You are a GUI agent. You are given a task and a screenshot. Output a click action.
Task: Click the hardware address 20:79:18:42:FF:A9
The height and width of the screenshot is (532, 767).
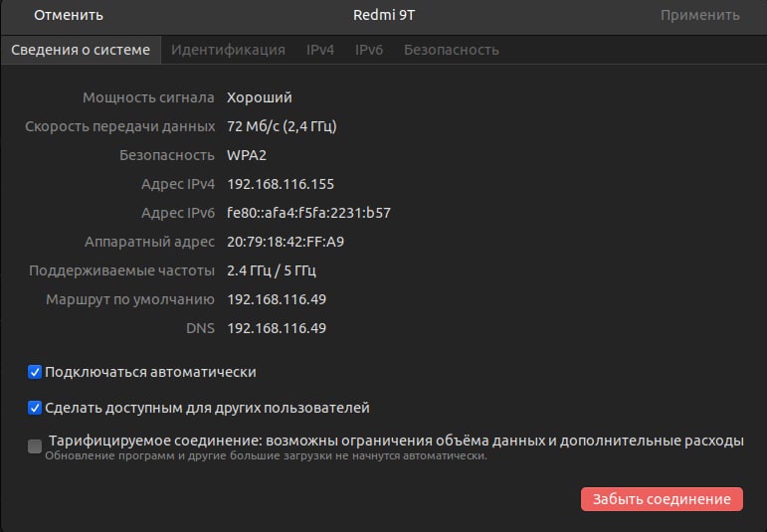tap(286, 242)
